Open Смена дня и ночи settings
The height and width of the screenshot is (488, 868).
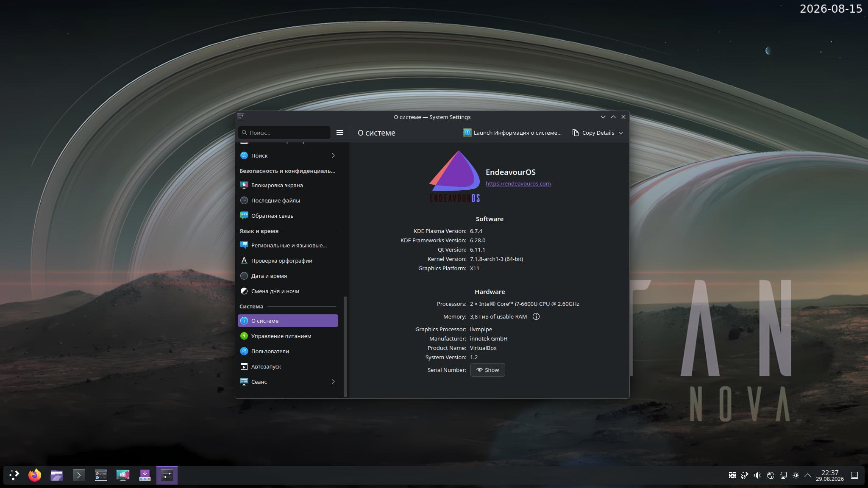[x=288, y=291]
